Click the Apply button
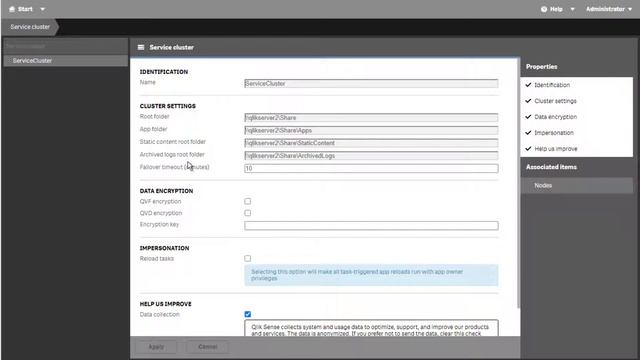This screenshot has height=360, width=640. [156, 347]
